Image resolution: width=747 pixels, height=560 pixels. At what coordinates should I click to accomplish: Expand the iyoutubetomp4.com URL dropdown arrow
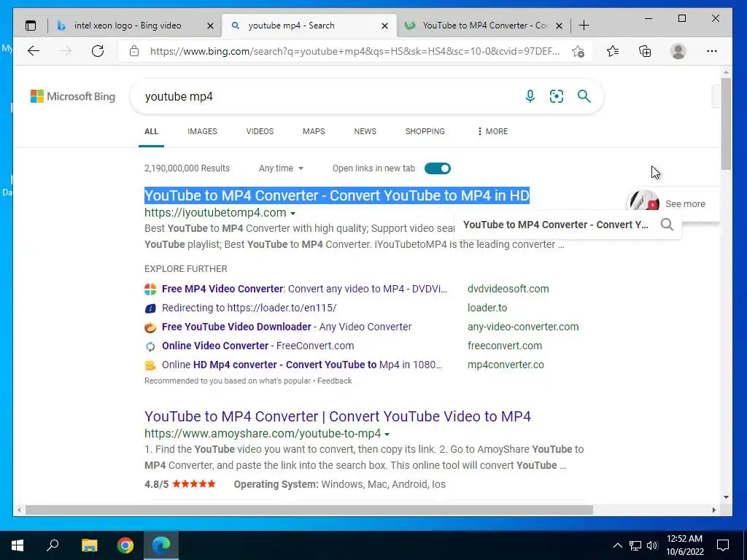point(293,214)
